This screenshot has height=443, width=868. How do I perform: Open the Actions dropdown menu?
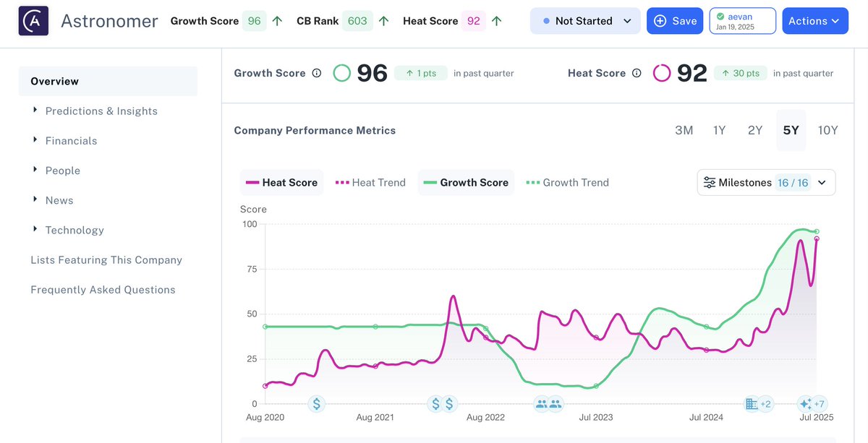click(815, 21)
